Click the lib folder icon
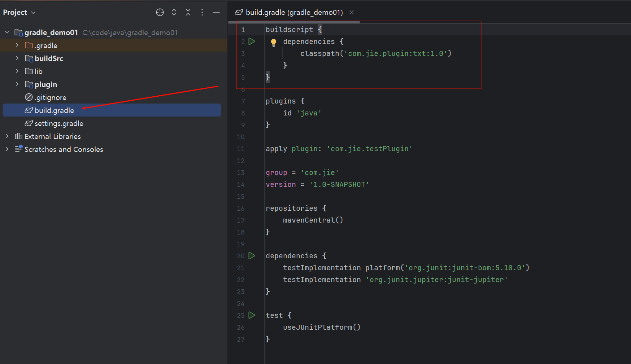 click(29, 71)
